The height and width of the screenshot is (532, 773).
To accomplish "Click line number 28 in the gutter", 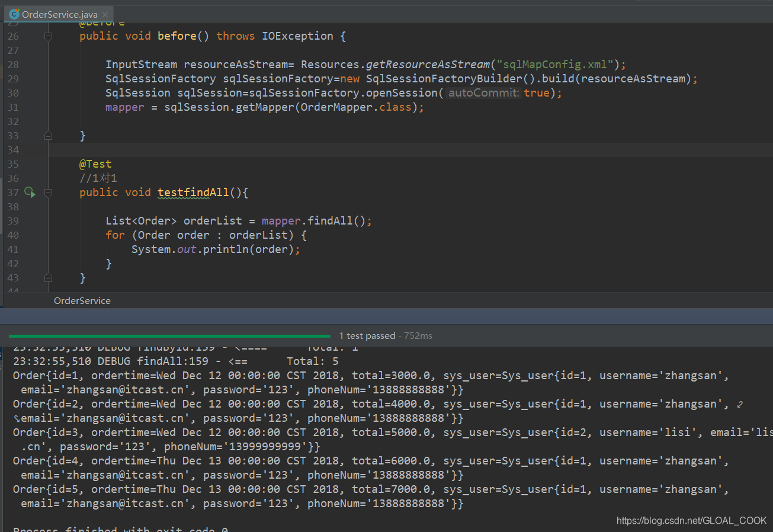I will tap(12, 65).
